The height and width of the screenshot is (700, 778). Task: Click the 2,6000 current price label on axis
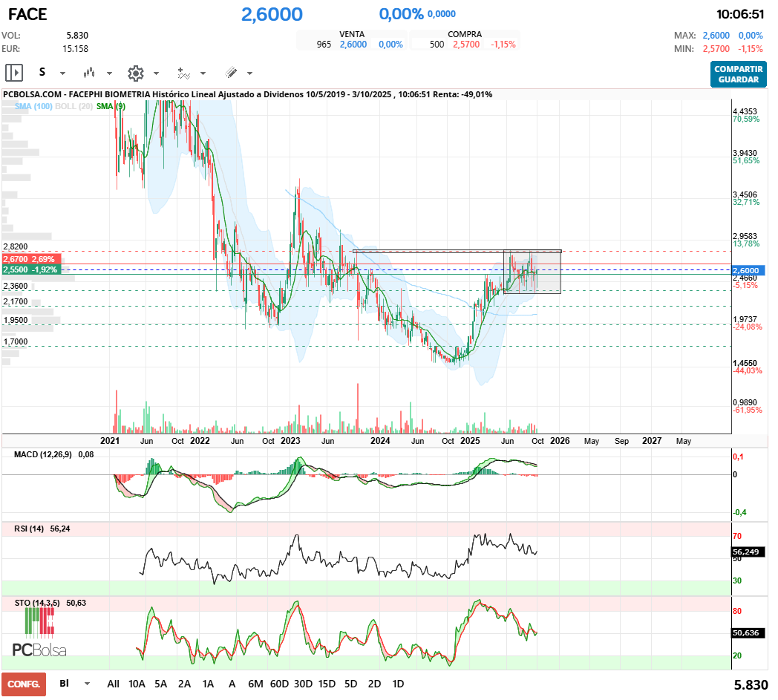pos(747,270)
